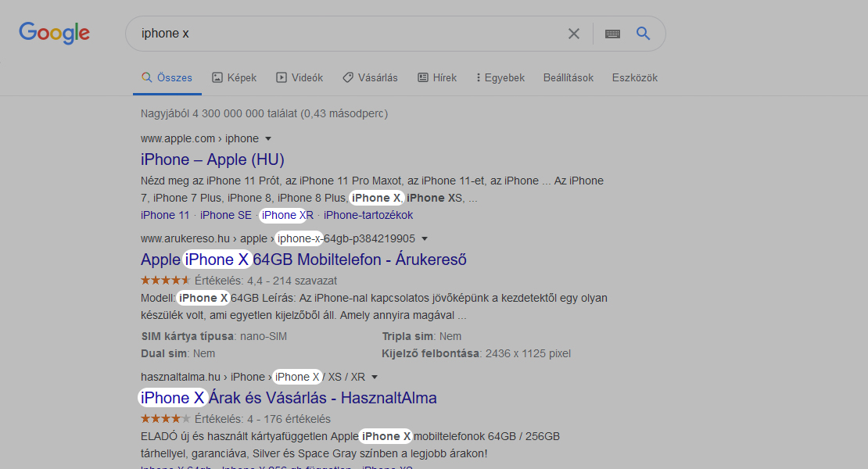Open Apple iPhone X 64GB Árukereső result
The height and width of the screenshot is (469, 868).
(x=303, y=260)
